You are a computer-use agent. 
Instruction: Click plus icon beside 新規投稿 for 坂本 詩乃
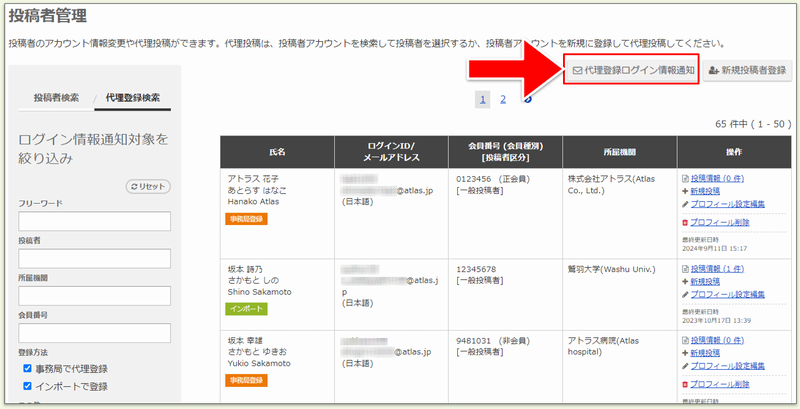coord(685,282)
